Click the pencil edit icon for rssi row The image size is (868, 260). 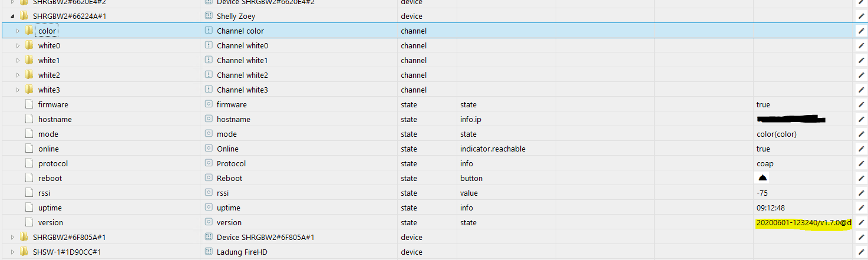click(x=861, y=193)
